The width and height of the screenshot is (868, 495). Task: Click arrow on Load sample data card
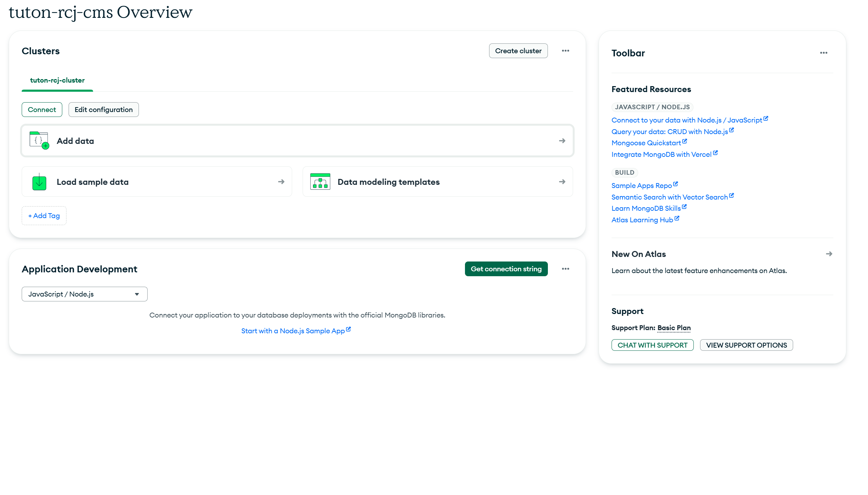tap(281, 182)
